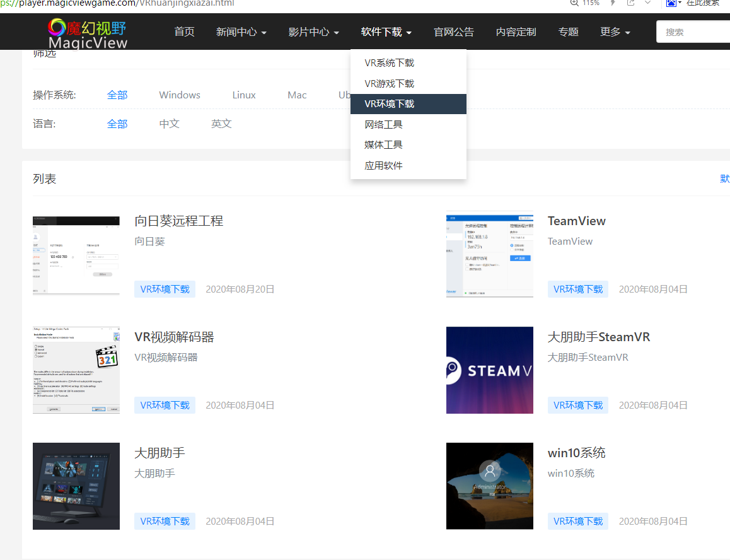The height and width of the screenshot is (560, 730).
Task: Click the MagicView logo in the header
Action: click(x=88, y=33)
